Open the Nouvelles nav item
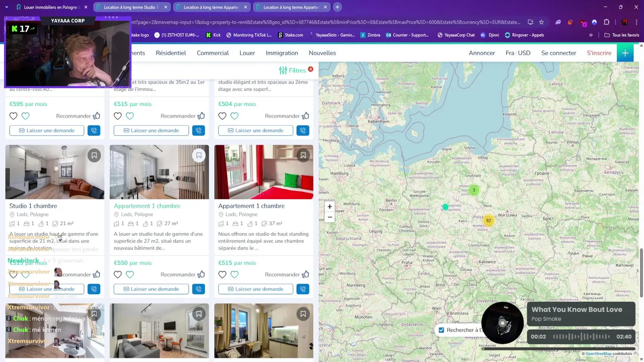Viewport: 644px width, 362px height. [322, 53]
